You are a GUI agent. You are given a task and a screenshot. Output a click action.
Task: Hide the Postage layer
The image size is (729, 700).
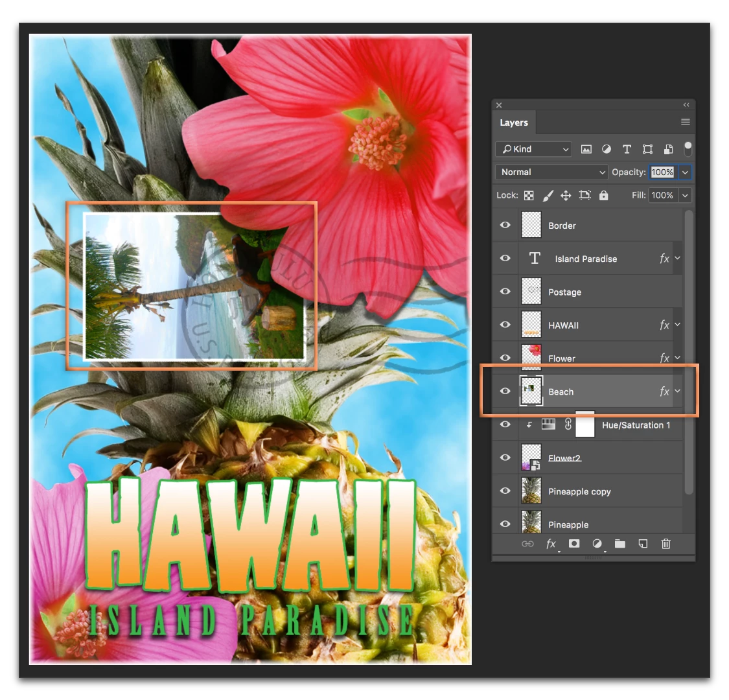pyautogui.click(x=505, y=292)
